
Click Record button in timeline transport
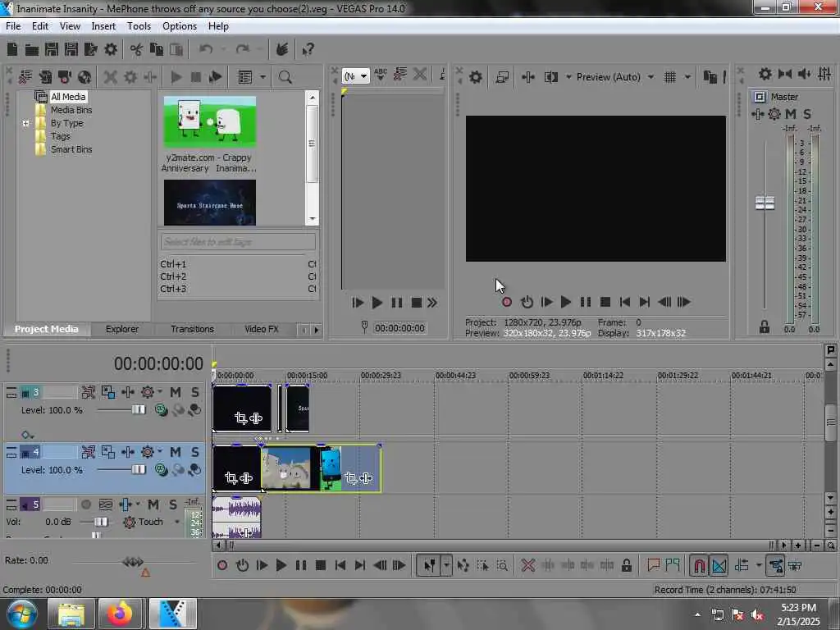click(x=221, y=565)
